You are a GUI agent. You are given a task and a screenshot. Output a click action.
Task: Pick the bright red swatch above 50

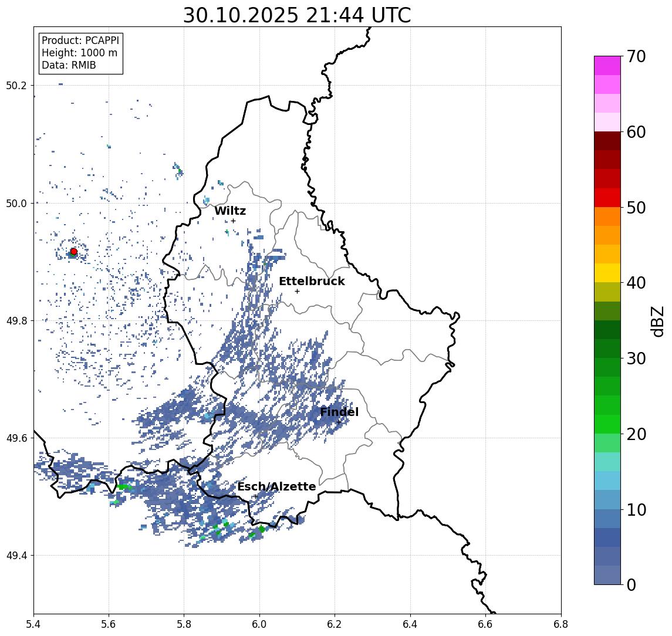coord(607,198)
